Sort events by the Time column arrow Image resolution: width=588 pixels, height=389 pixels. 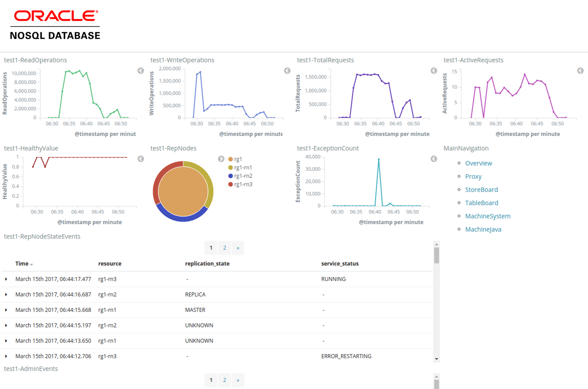(x=31, y=264)
